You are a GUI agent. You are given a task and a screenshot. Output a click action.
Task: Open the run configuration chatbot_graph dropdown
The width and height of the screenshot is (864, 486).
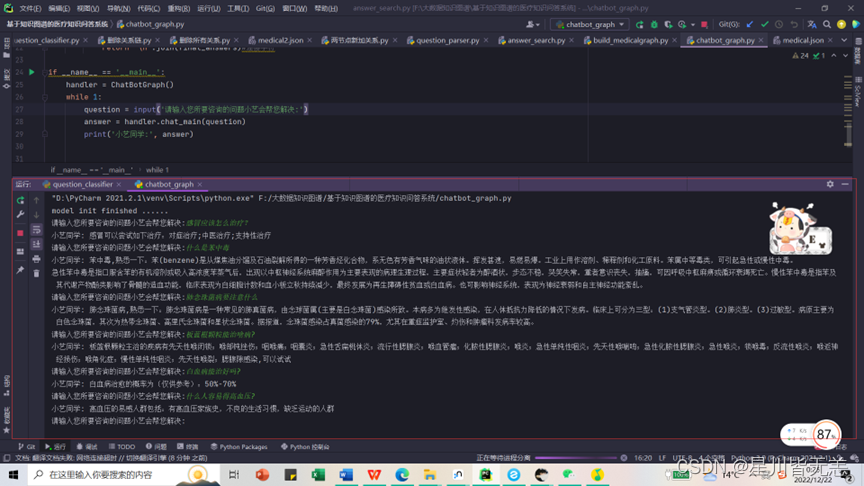(590, 24)
